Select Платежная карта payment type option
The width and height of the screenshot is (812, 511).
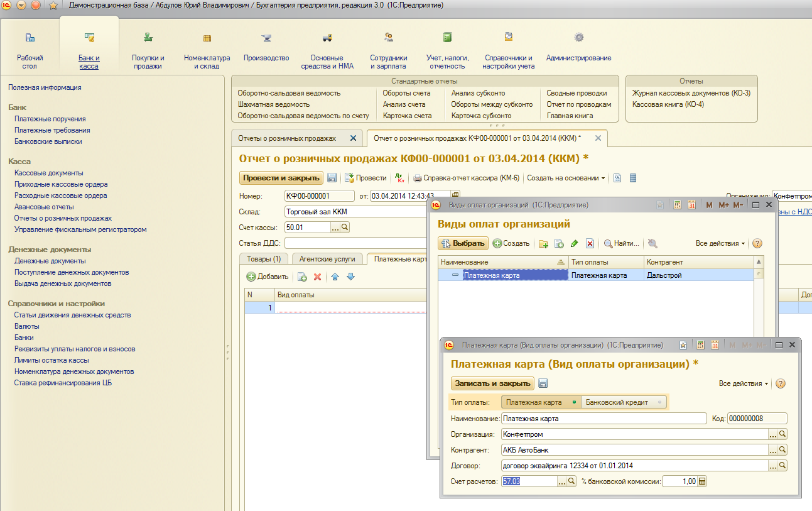pyautogui.click(x=541, y=402)
